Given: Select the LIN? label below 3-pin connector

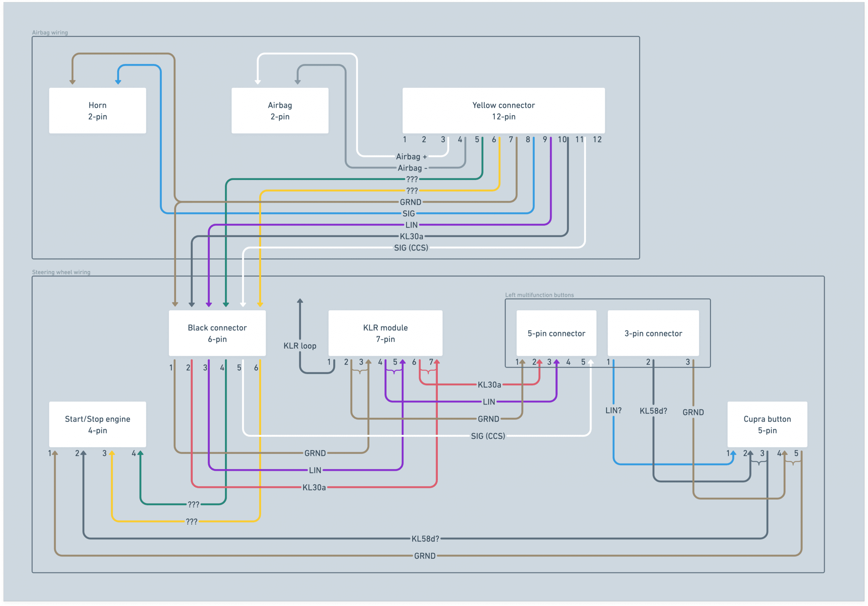Looking at the screenshot, I should (x=613, y=410).
